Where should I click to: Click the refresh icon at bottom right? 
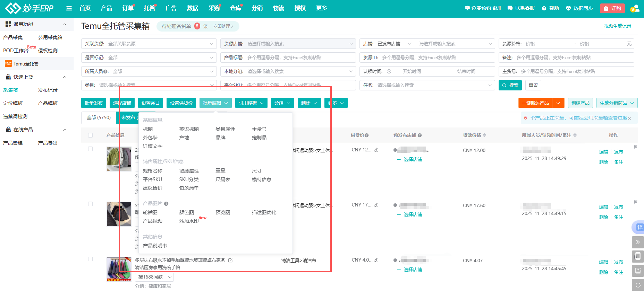638,285
